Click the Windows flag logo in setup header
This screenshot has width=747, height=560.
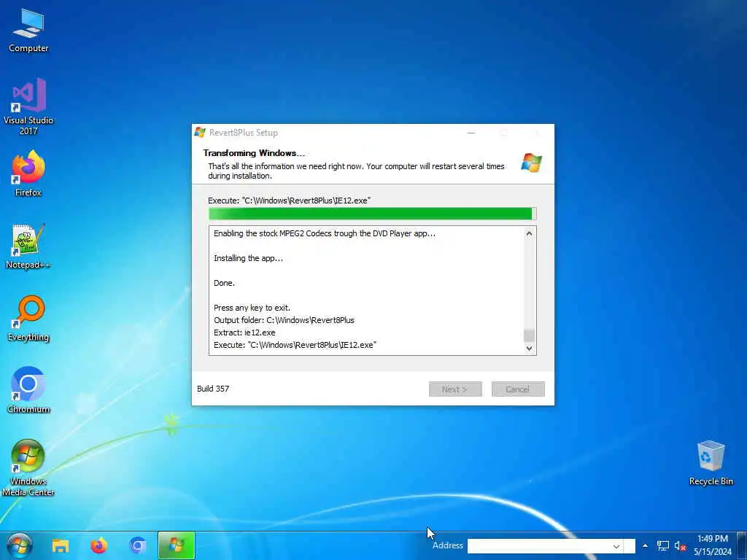531,163
